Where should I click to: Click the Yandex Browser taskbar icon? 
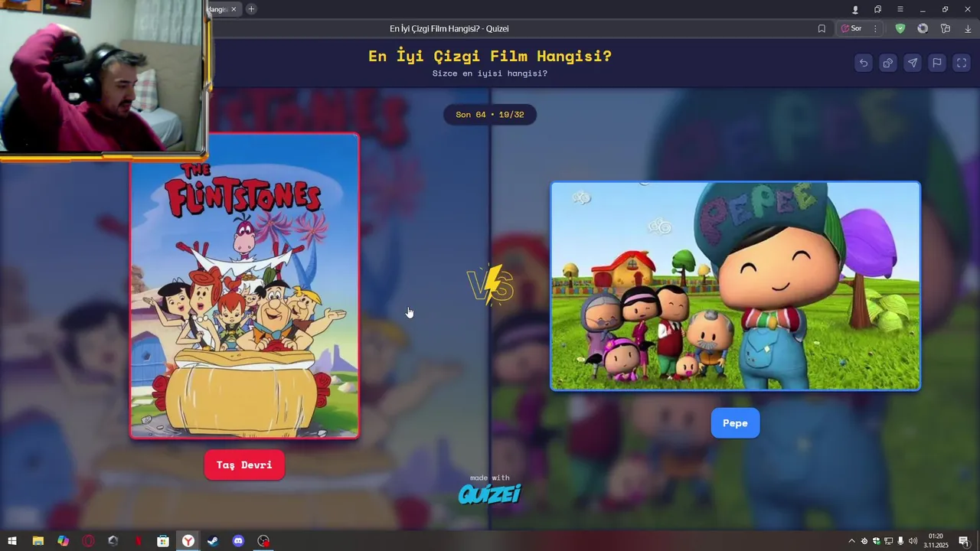[x=188, y=541]
